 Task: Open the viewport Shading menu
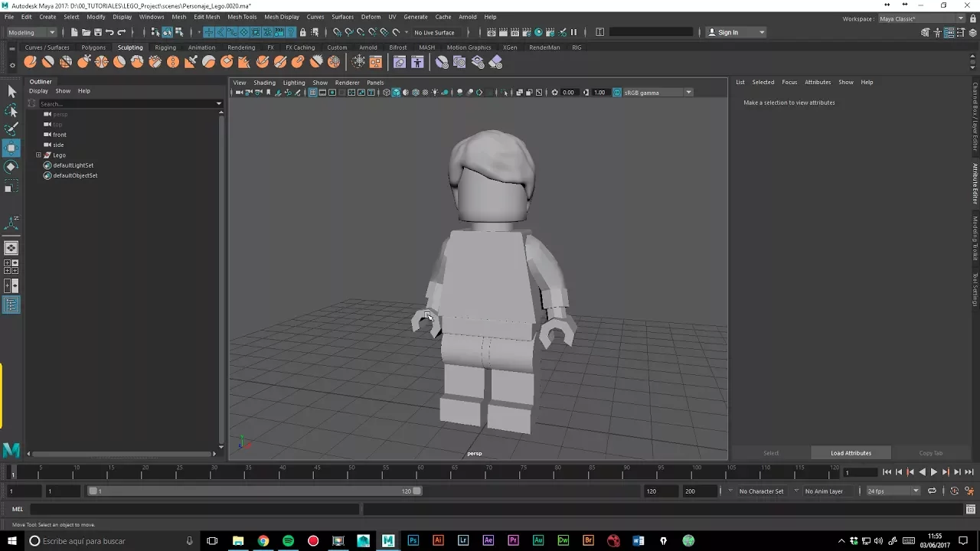click(x=264, y=83)
